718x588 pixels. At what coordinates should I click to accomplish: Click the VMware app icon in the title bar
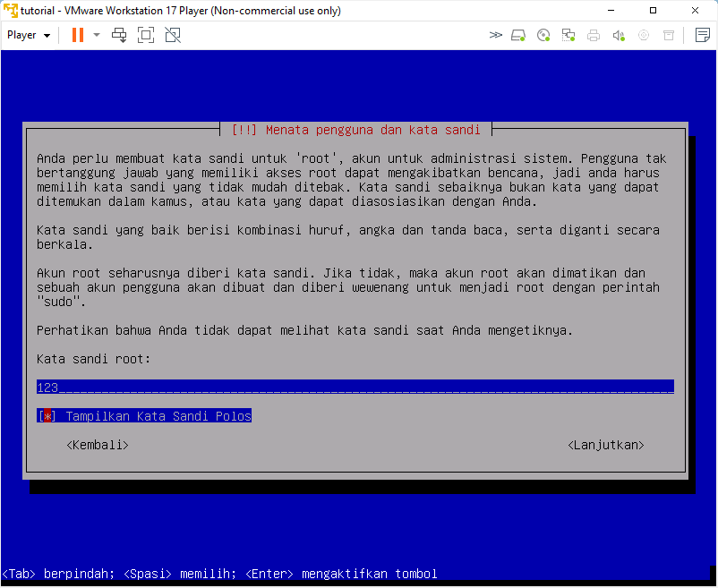tap(10, 10)
